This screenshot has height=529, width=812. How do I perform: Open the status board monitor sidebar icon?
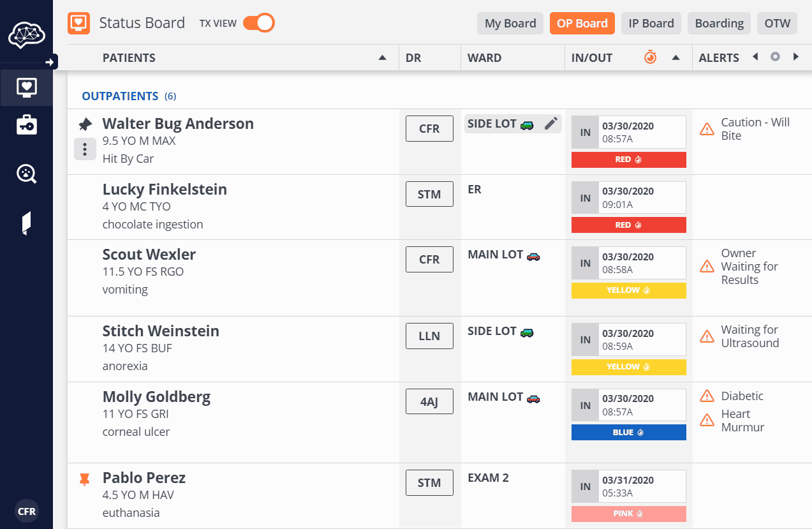[x=27, y=87]
